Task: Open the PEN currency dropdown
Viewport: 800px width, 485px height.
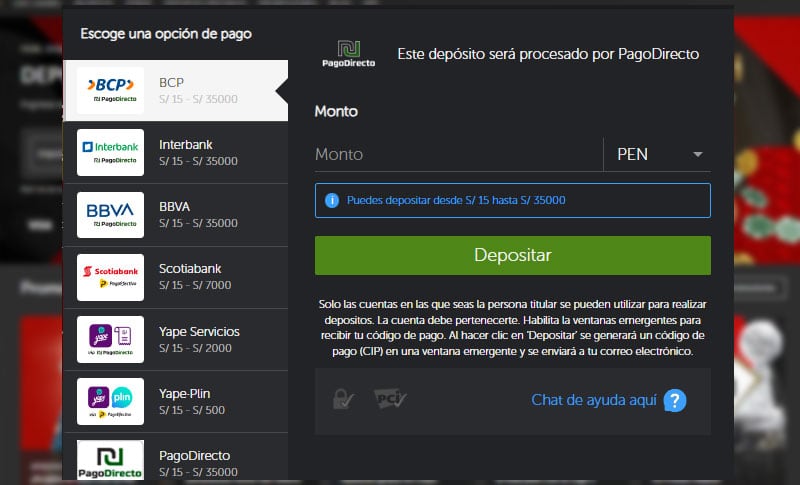Action: (655, 154)
